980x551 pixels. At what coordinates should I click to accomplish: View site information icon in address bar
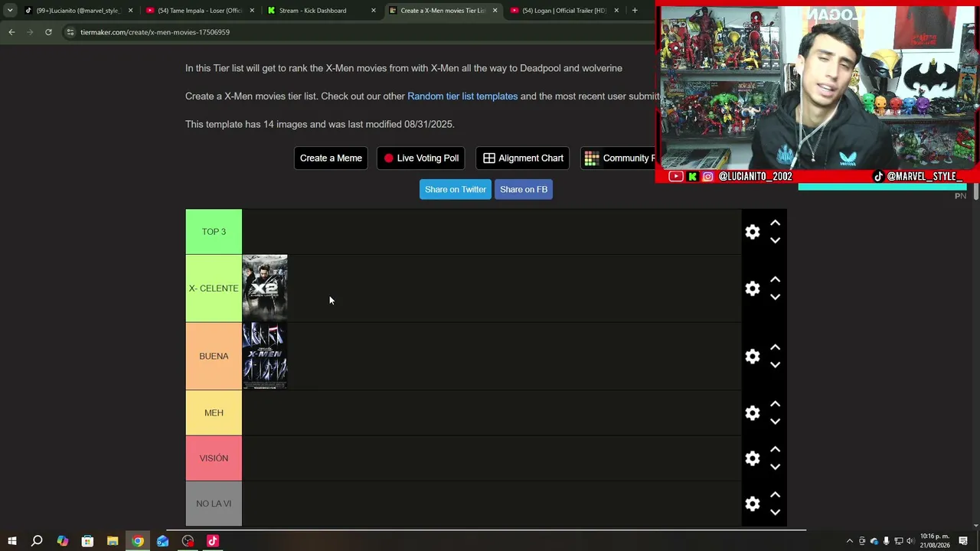pos(70,32)
